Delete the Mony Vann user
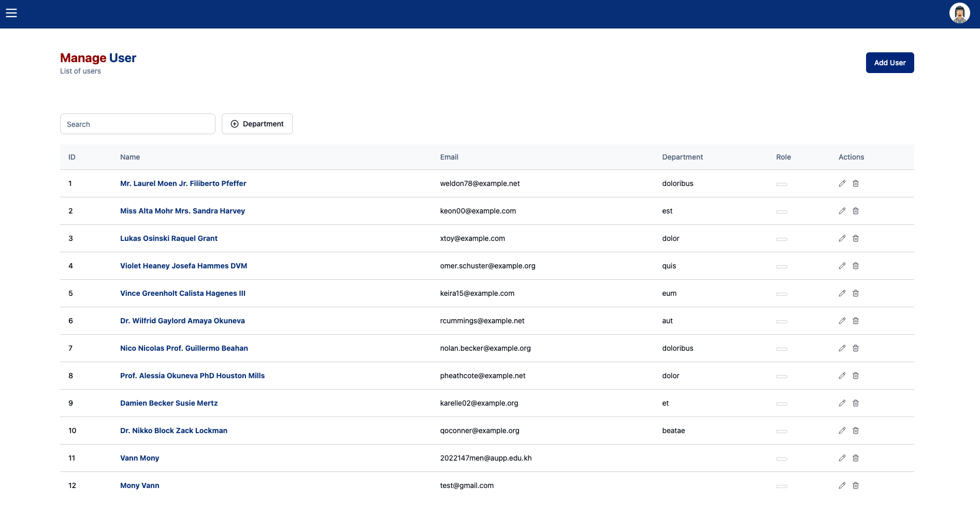 [x=856, y=485]
